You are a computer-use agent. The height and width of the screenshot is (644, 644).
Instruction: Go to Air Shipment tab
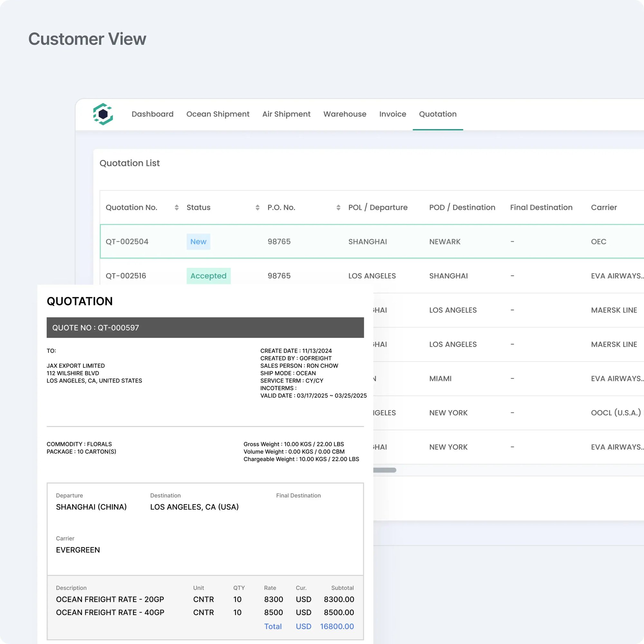[x=286, y=114]
